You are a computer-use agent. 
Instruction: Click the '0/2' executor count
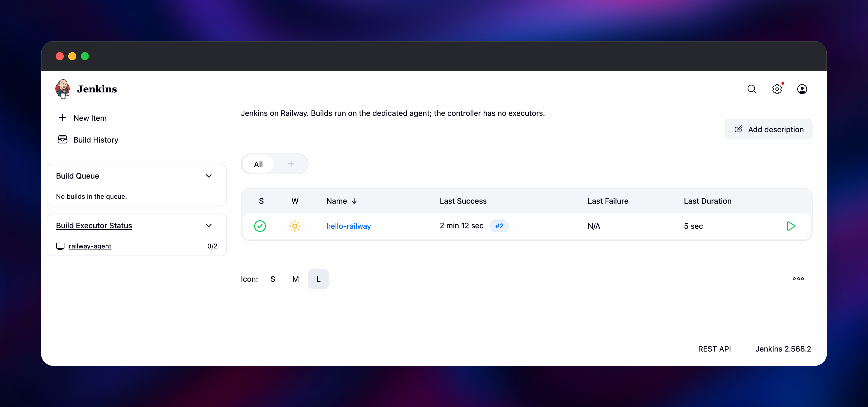pyautogui.click(x=212, y=246)
